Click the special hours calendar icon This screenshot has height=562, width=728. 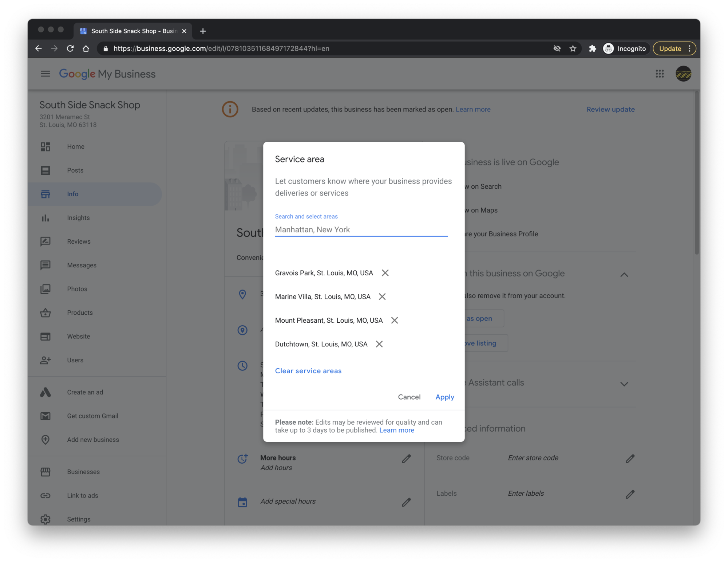coord(242,502)
